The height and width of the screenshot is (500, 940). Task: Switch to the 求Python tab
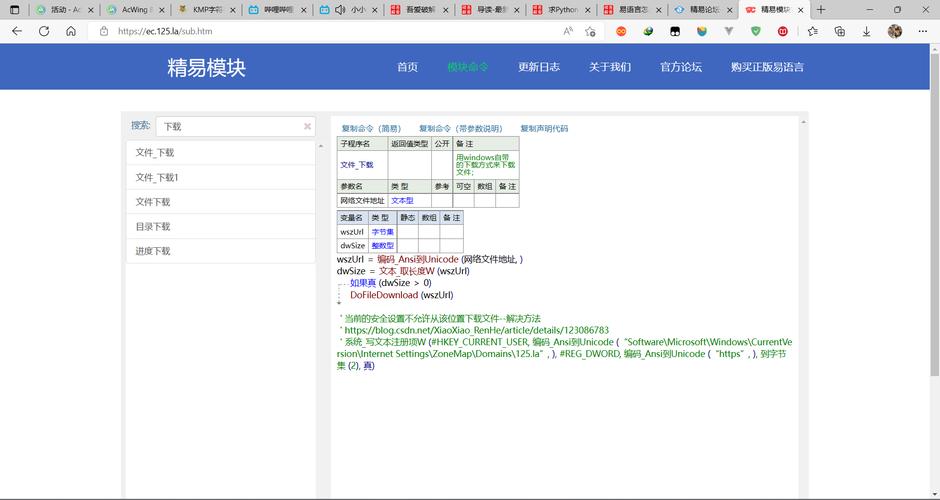point(562,10)
